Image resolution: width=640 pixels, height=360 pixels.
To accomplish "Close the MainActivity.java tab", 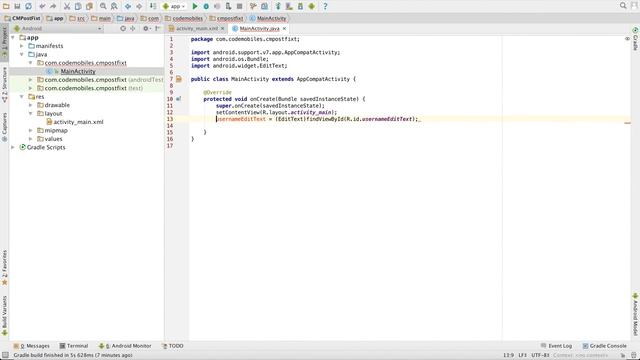I will 284,29.
